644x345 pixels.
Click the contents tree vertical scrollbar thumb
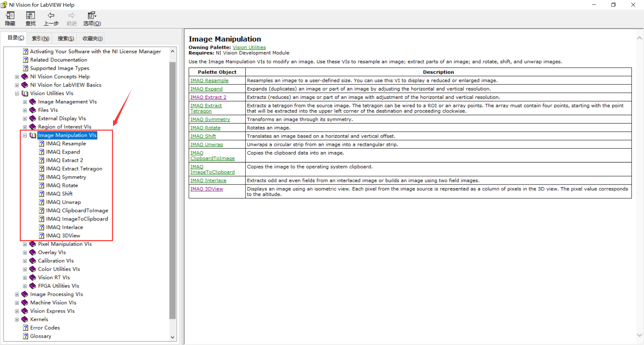(172, 190)
